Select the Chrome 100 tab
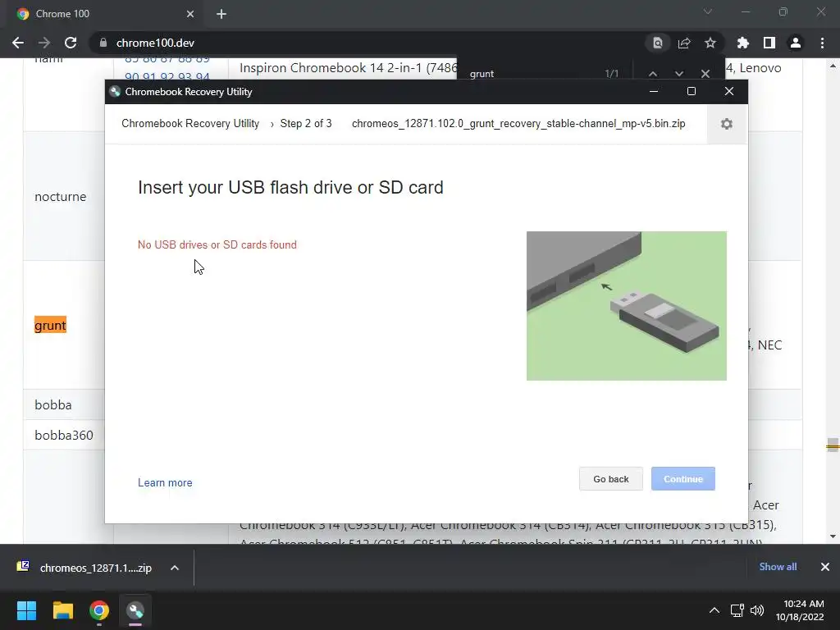This screenshot has height=630, width=840. (x=106, y=14)
